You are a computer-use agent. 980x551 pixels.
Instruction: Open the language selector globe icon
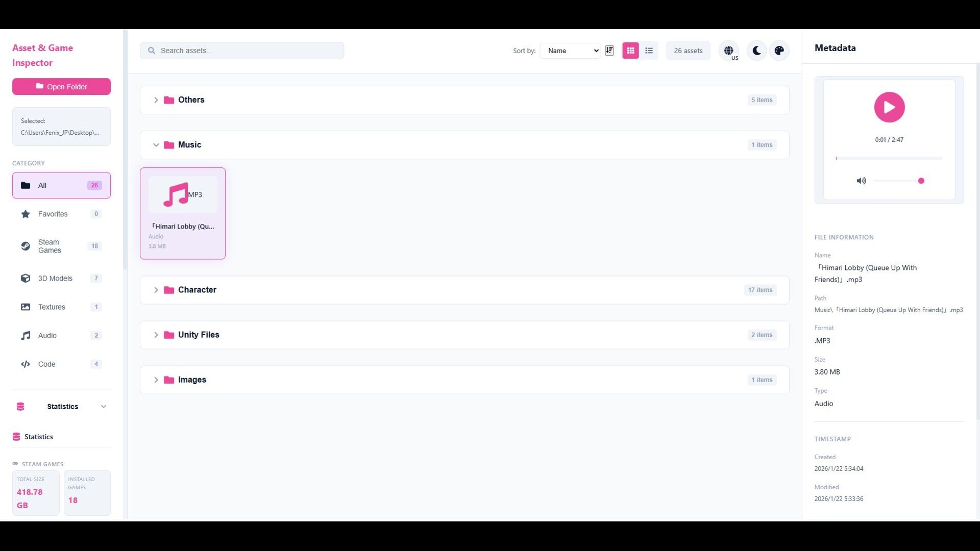(729, 50)
